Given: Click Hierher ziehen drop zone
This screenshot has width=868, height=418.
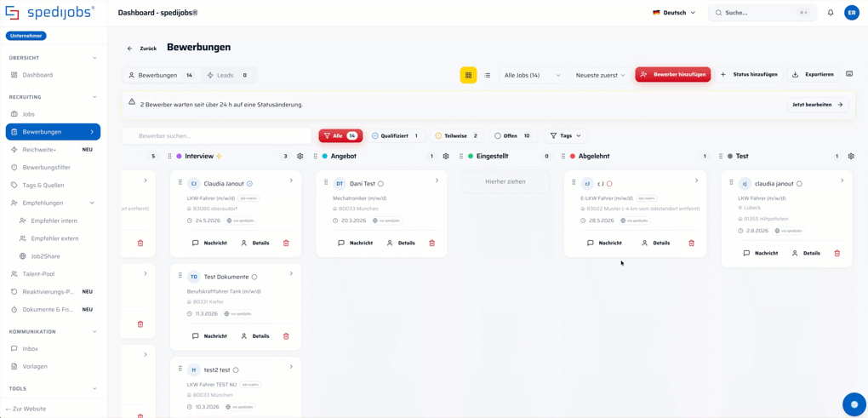Looking at the screenshot, I should (x=505, y=181).
